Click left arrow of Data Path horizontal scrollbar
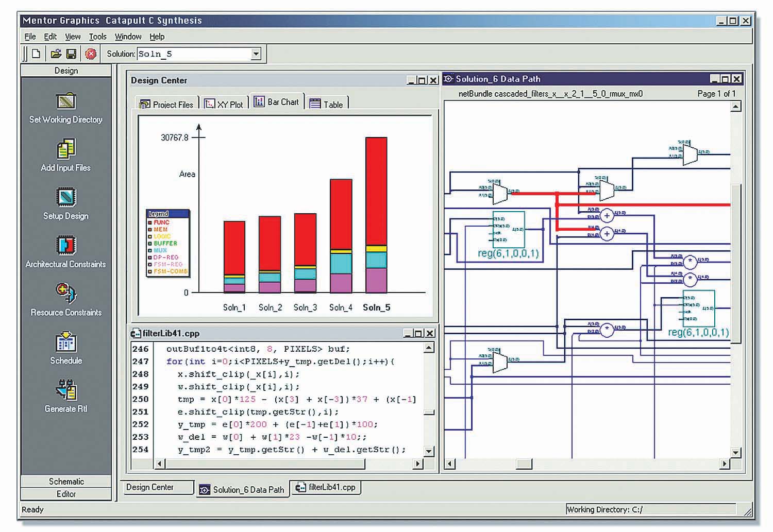 click(x=450, y=464)
